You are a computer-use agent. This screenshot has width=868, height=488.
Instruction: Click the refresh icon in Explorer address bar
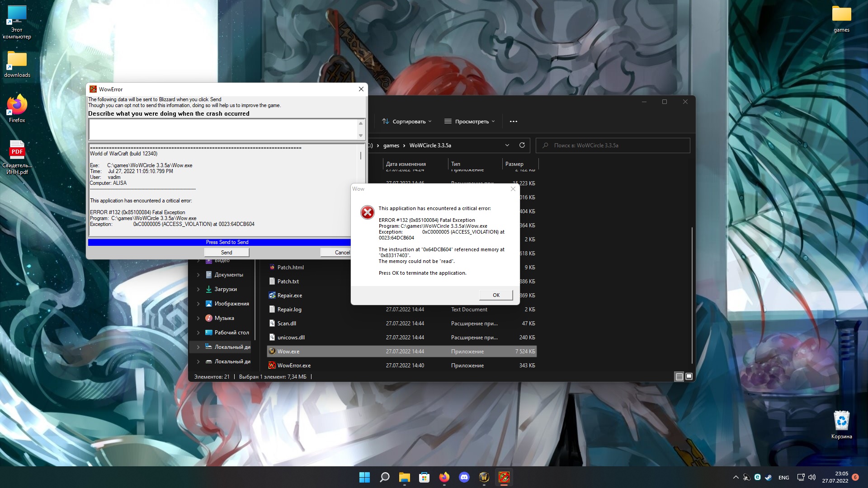tap(522, 145)
